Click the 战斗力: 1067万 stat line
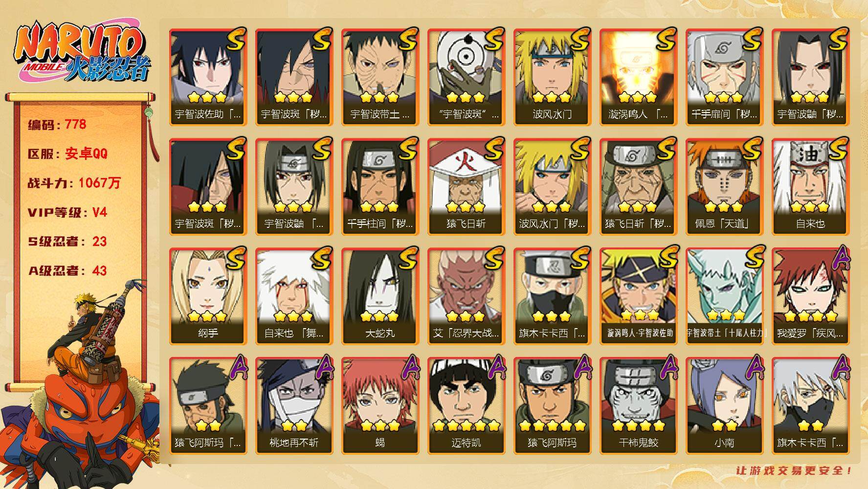Image resolution: width=868 pixels, height=489 pixels. [74, 183]
